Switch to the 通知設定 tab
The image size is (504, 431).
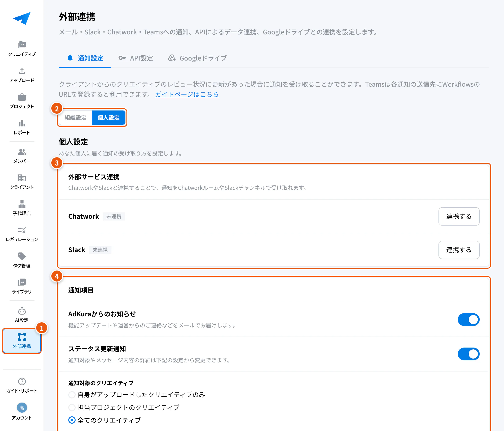85,58
